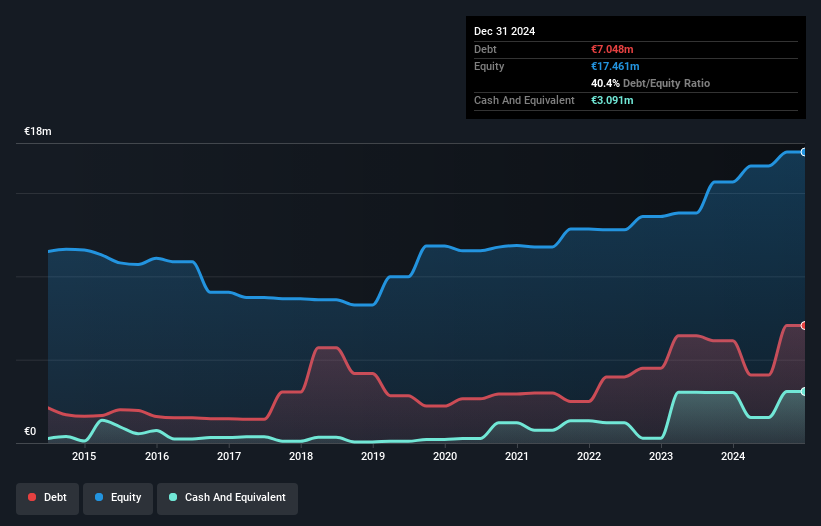
Task: Click the 2024 x-axis label
Action: pyautogui.click(x=733, y=456)
